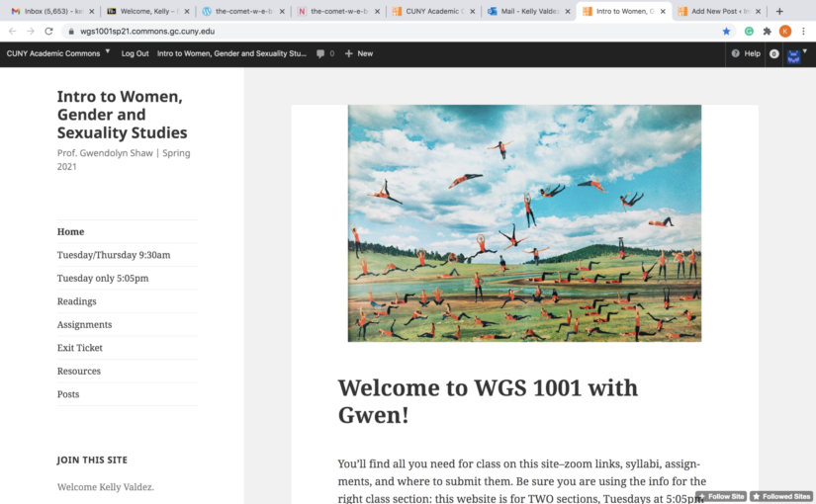Open the Resources page
This screenshot has height=504, width=816.
[79, 372]
